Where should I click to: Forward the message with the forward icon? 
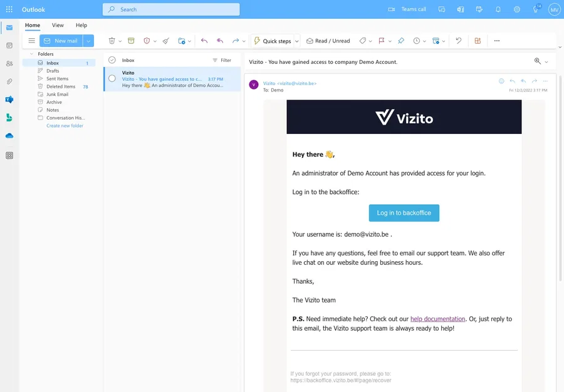(234, 40)
